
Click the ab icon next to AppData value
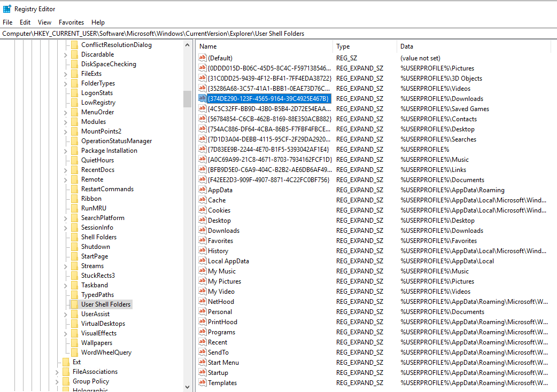coord(202,190)
